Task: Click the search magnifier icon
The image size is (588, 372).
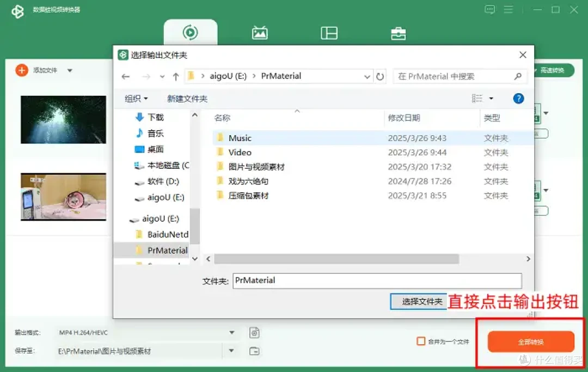Action: (x=518, y=76)
